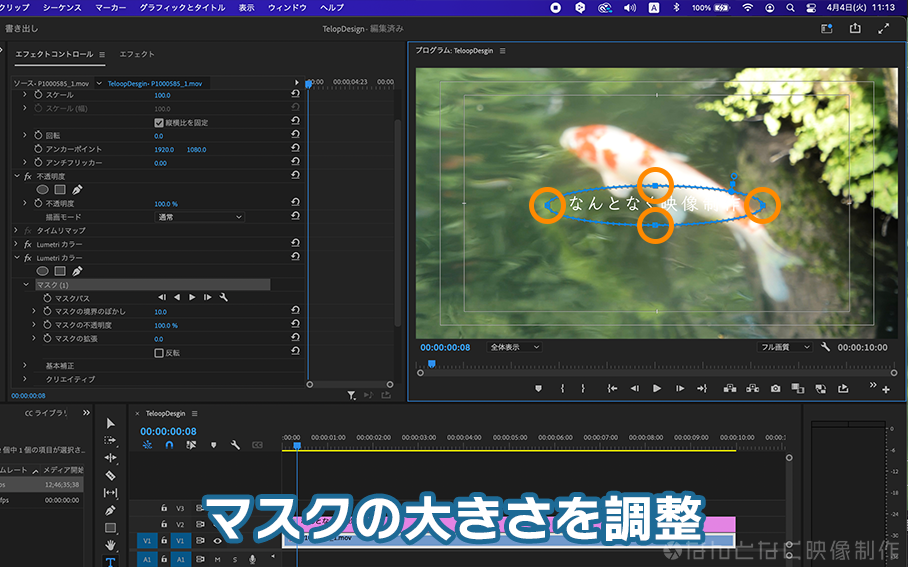908x567 pixels.
Task: Open 描画モード blend mode dropdown
Action: click(x=199, y=217)
